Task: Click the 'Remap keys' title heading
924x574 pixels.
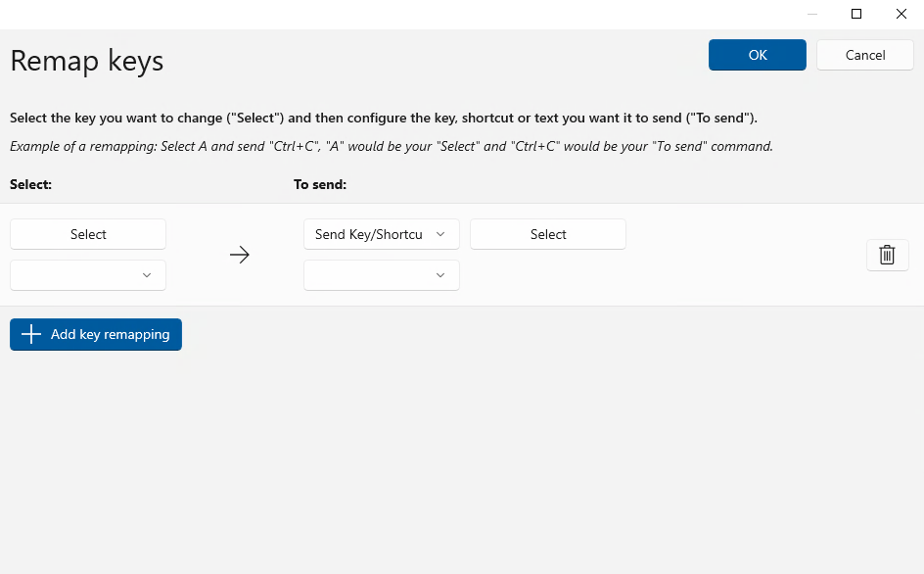Action: 86,61
